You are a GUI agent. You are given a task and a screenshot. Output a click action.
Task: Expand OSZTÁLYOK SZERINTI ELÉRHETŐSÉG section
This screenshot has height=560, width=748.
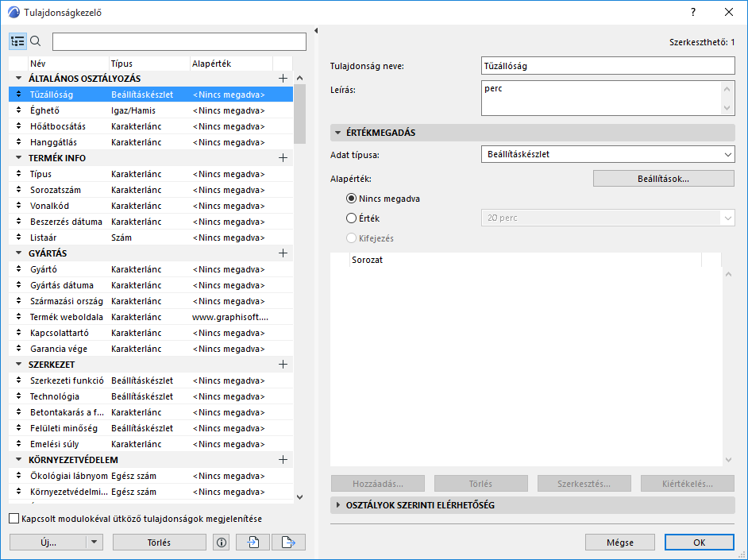point(337,505)
